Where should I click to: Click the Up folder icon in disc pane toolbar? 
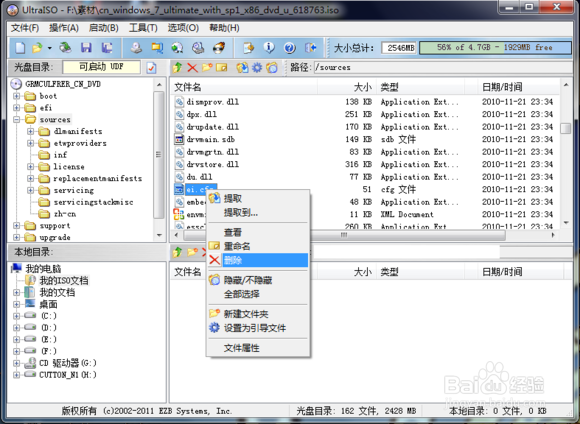178,67
